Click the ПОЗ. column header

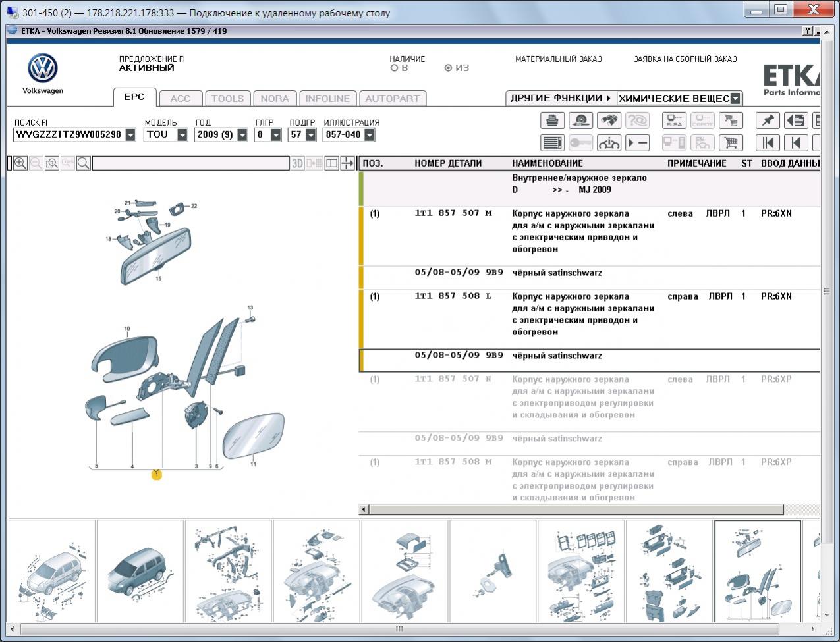(372, 163)
